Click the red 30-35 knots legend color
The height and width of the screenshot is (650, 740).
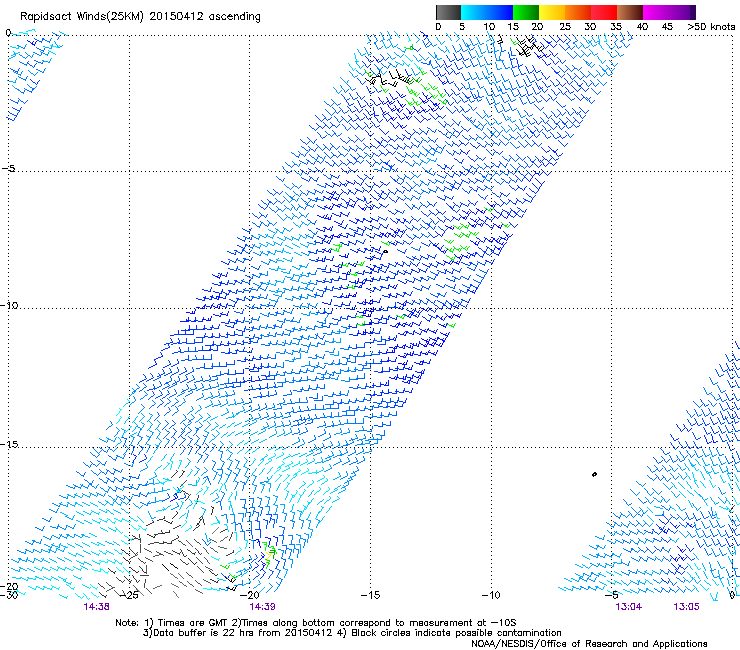pyautogui.click(x=604, y=12)
